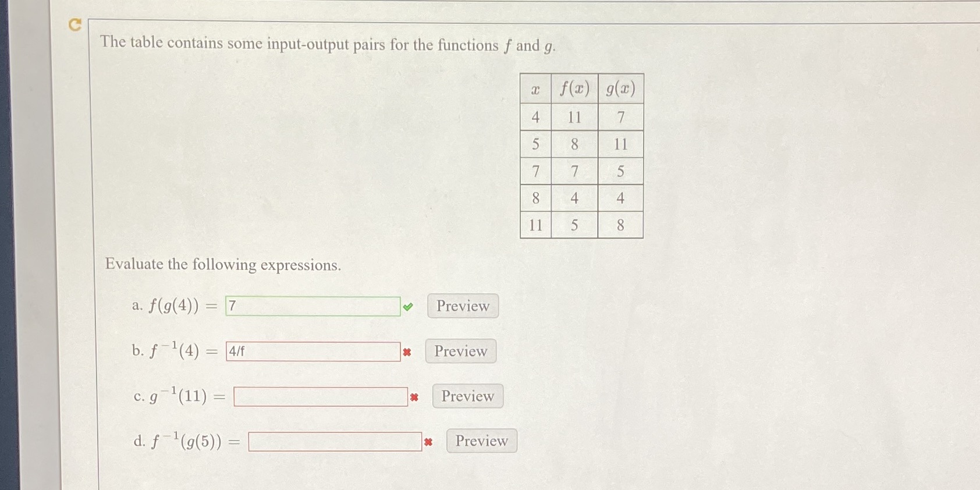
Task: Select the empty input for g⁻¹(11)
Action: pos(320,396)
